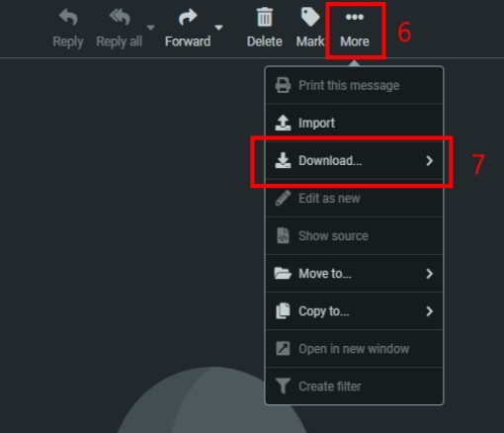
Task: Click the Download menu item label
Action: point(330,161)
